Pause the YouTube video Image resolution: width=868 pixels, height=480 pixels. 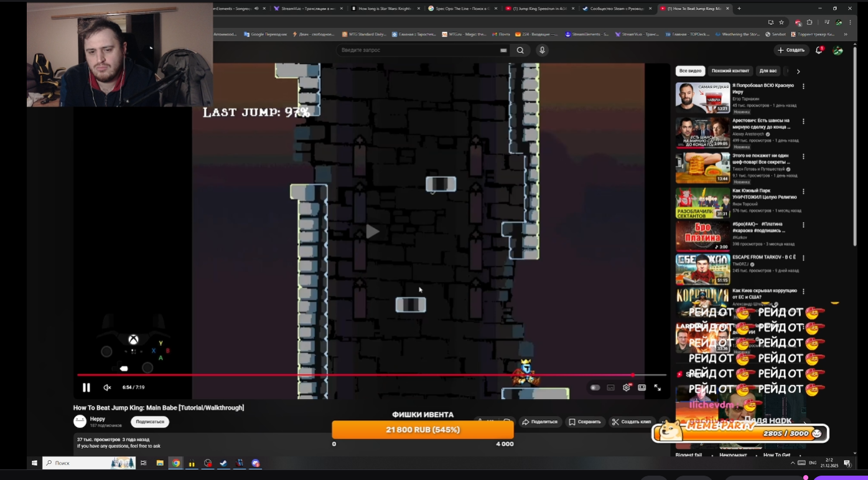(x=86, y=387)
